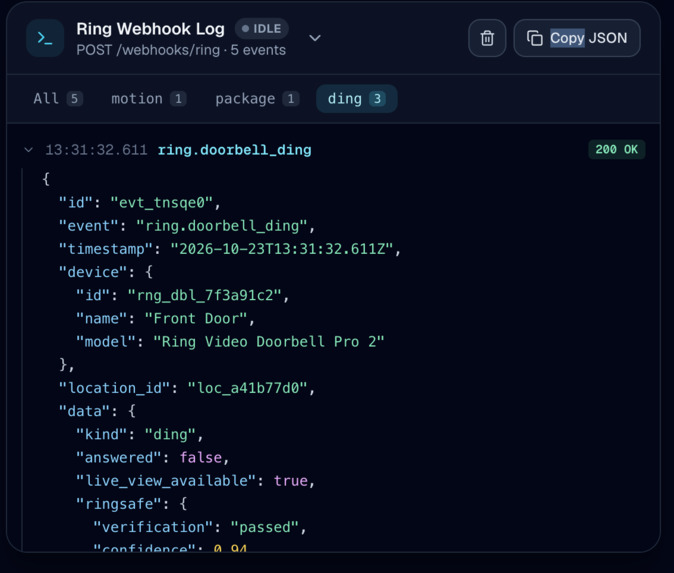
Task: Click the "loc_a41b77d0" location value
Action: [248, 388]
